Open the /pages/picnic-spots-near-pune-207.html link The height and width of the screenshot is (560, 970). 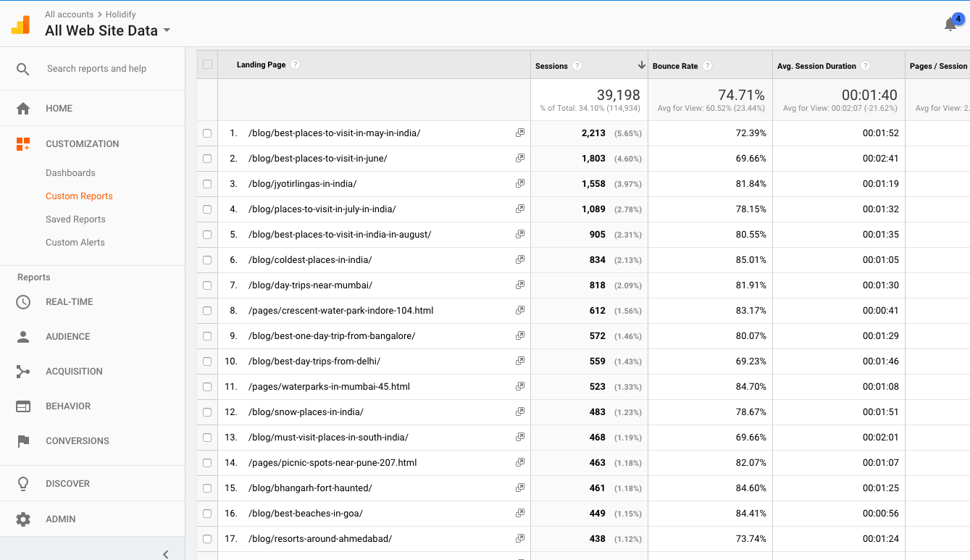[x=333, y=463]
